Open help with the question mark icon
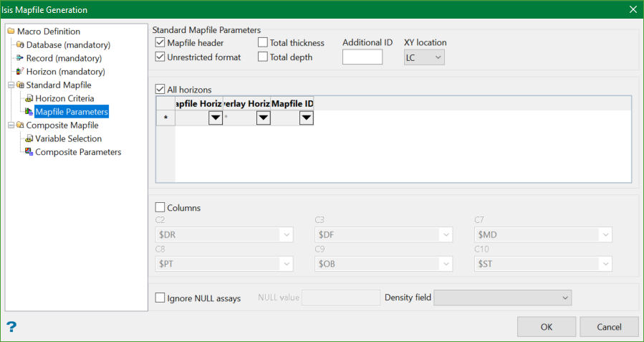644x342 pixels. click(11, 327)
